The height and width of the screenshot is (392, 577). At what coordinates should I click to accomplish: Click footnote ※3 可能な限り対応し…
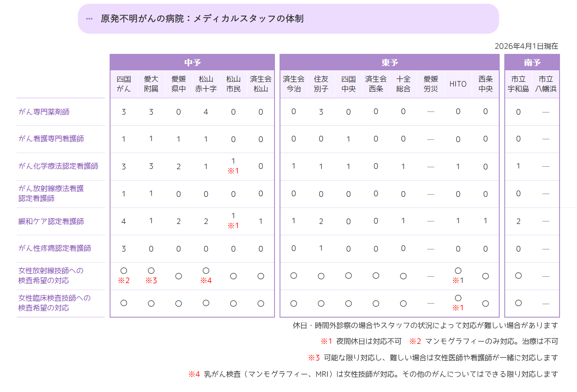coord(433,358)
